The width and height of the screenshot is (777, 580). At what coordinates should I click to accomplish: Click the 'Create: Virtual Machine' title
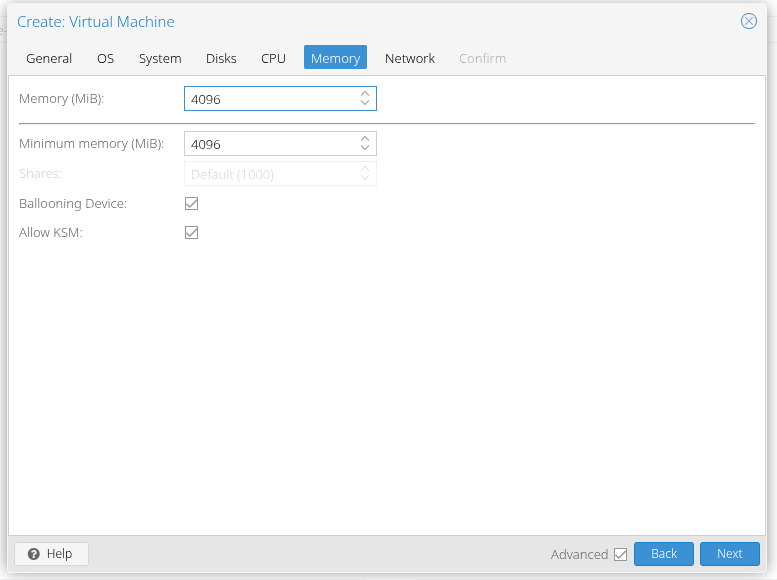(96, 22)
